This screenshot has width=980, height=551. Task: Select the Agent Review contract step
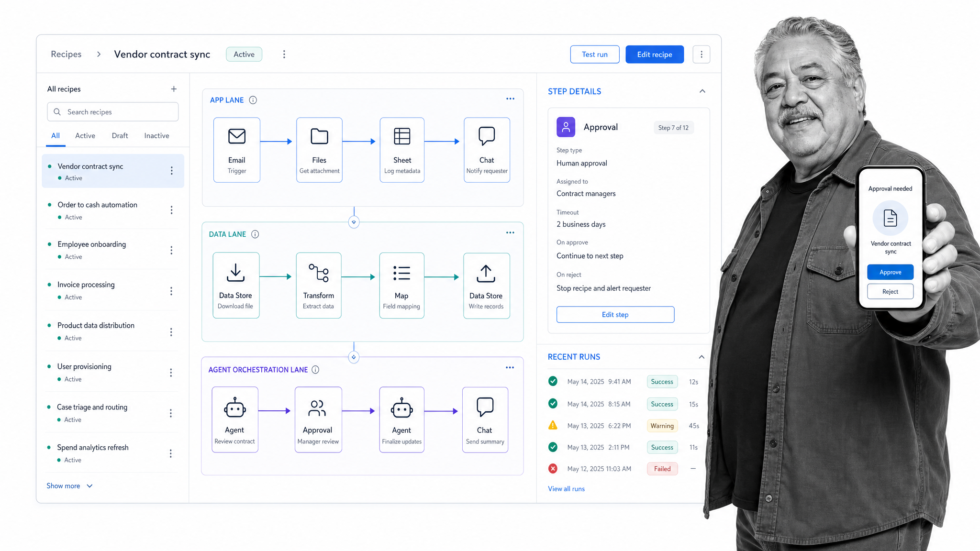[235, 419]
